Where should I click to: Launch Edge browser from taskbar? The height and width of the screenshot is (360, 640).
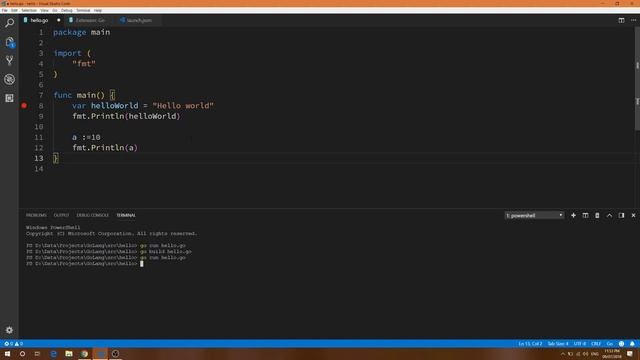(53, 353)
